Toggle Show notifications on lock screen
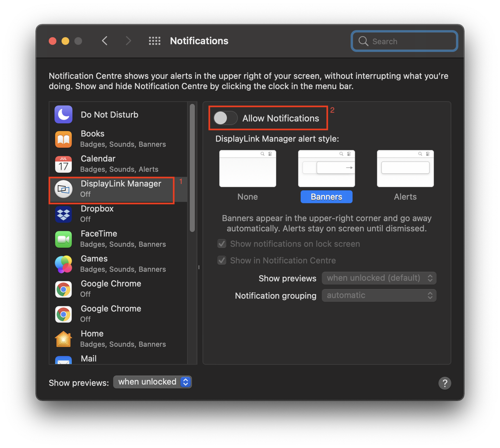This screenshot has height=448, width=500. (x=222, y=243)
